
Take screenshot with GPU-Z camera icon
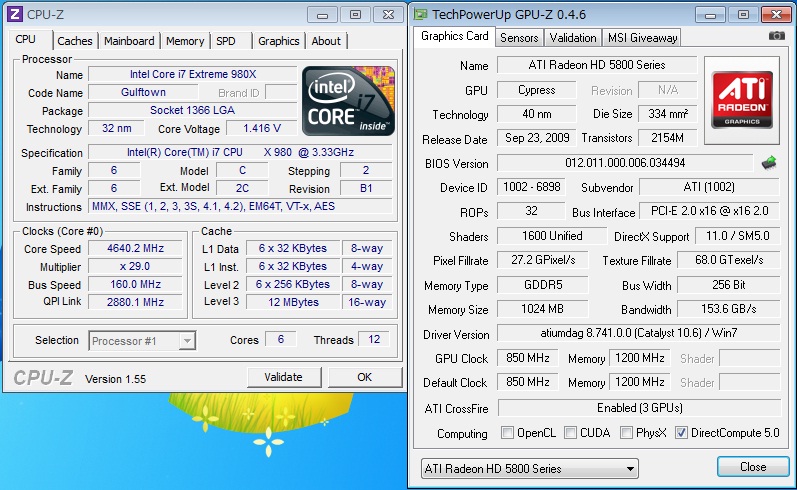click(776, 36)
